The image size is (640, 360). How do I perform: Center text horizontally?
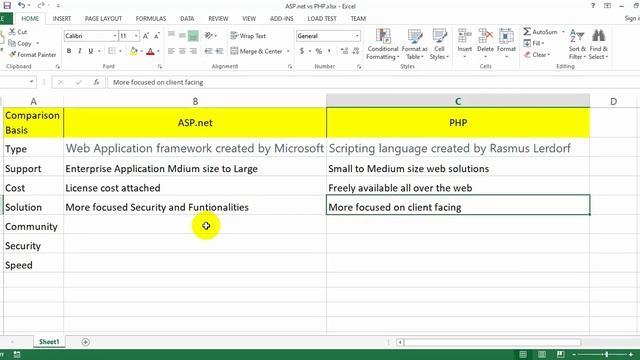pyautogui.click(x=182, y=51)
